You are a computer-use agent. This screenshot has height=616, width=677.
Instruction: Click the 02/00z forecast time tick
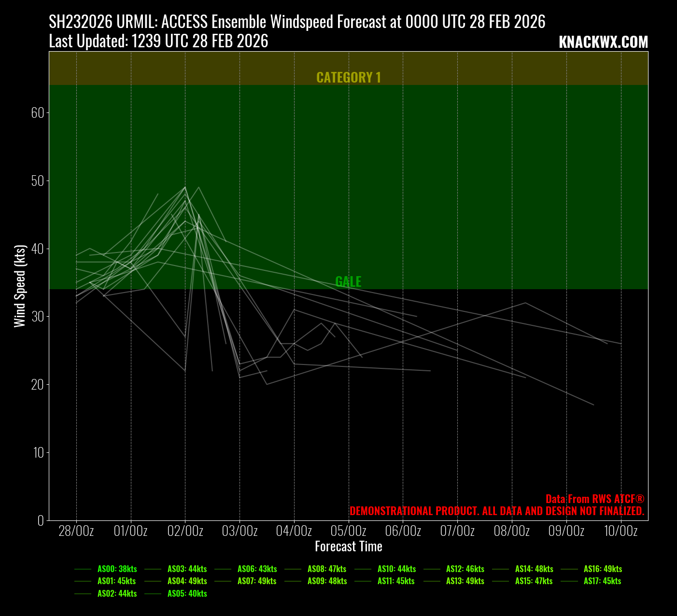click(x=185, y=531)
